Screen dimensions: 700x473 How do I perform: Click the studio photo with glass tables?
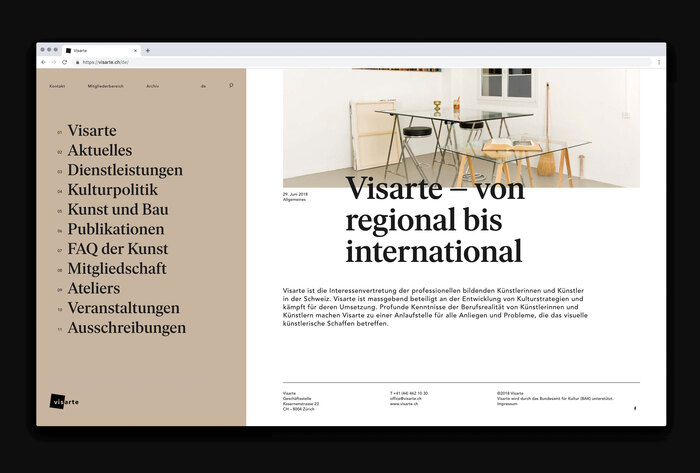click(x=461, y=128)
